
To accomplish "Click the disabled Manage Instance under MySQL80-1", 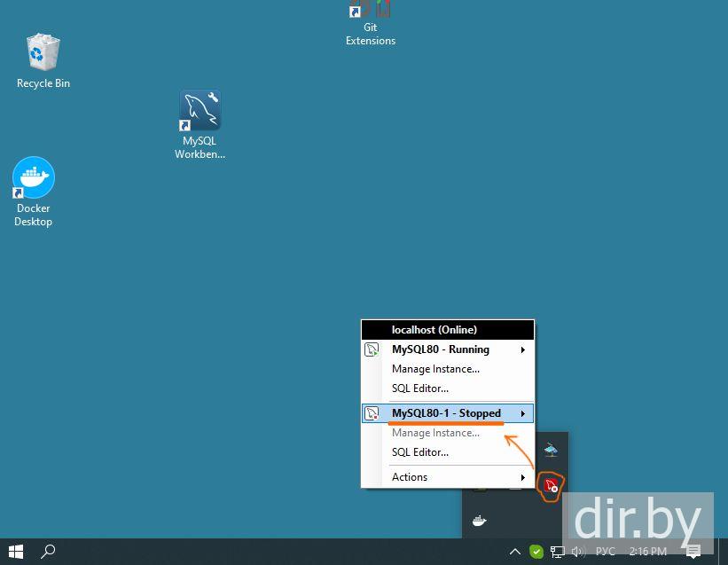I will click(448, 433).
